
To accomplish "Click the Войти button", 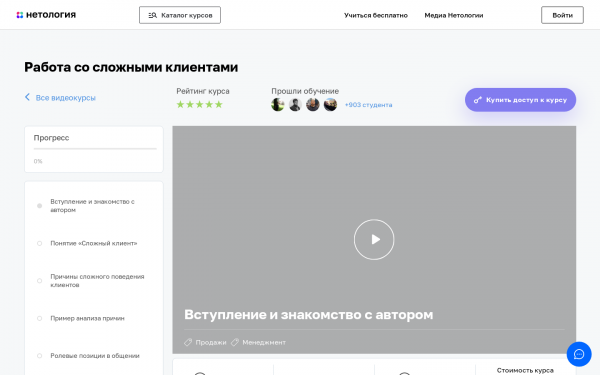I will click(562, 15).
